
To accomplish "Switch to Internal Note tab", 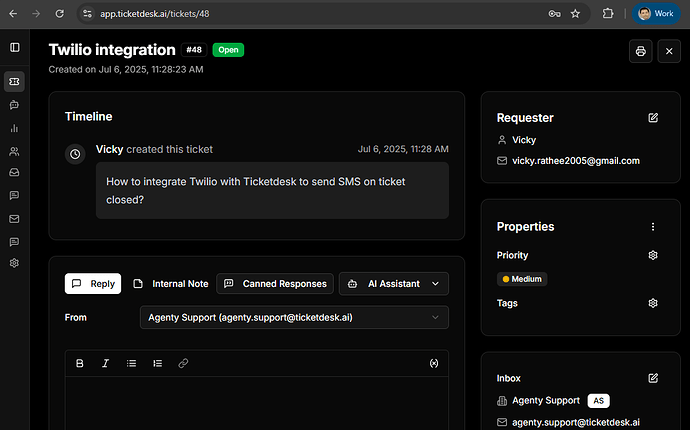I will click(171, 283).
